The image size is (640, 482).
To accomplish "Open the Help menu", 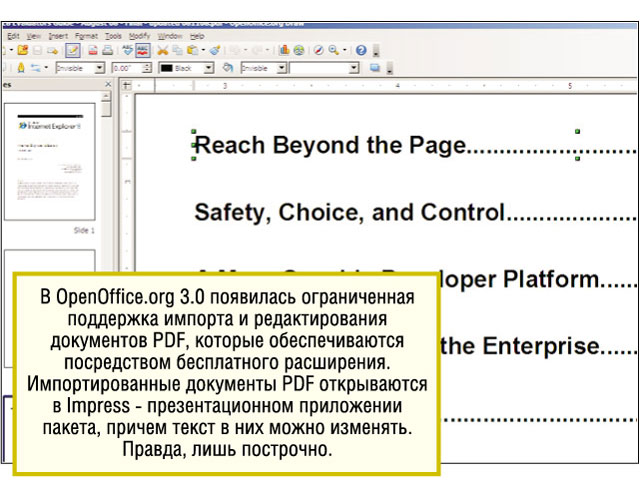I will pos(197,36).
